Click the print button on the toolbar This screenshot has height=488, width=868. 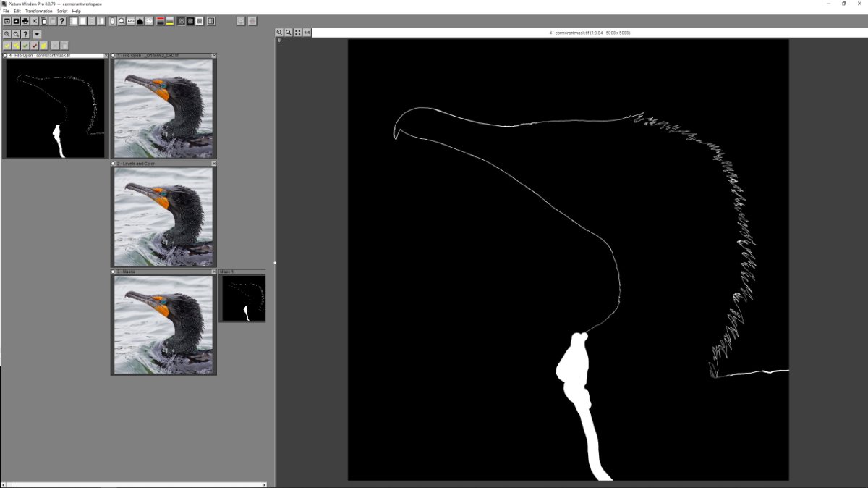[24, 20]
